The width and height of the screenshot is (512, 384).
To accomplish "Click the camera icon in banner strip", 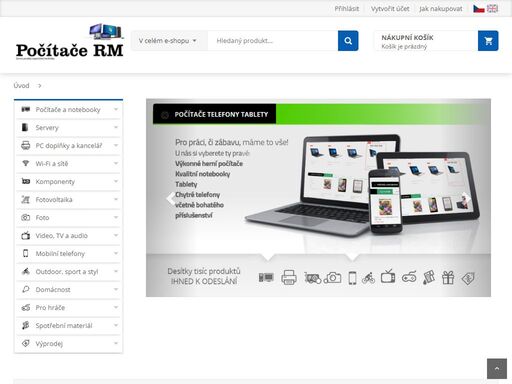I will 333,277.
